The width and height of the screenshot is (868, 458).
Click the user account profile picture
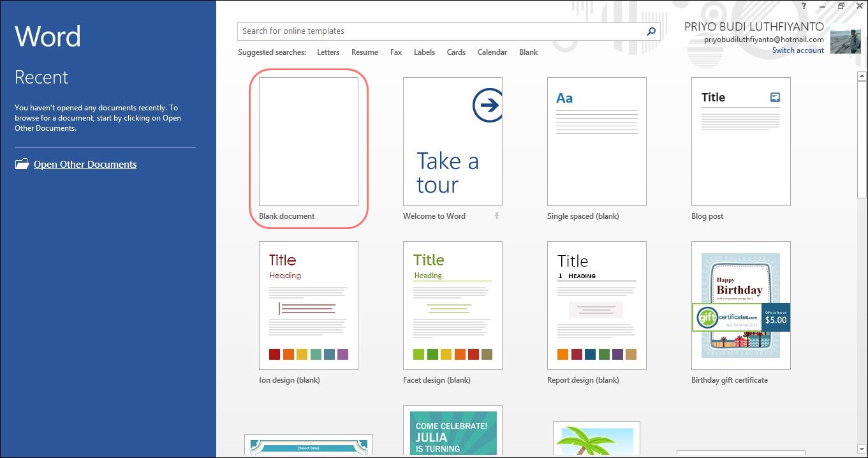tap(846, 38)
